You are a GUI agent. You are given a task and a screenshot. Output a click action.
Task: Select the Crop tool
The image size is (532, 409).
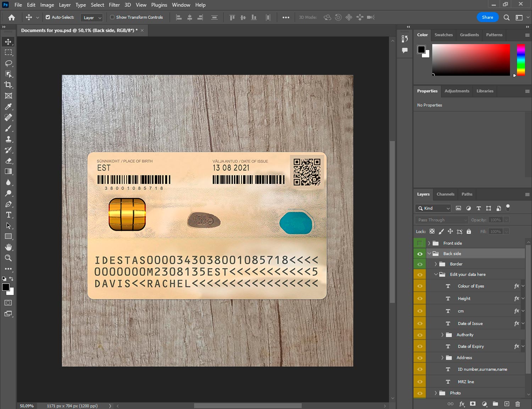coord(9,85)
